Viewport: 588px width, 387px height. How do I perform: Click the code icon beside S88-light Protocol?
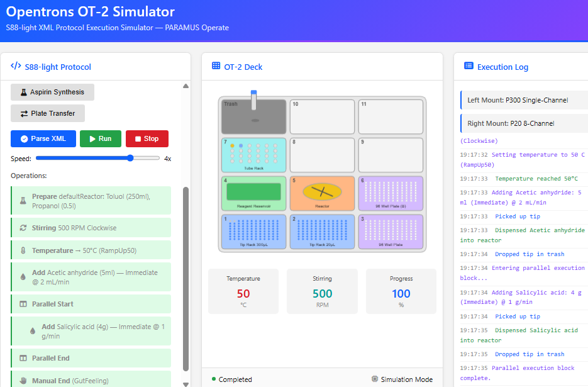pyautogui.click(x=16, y=67)
